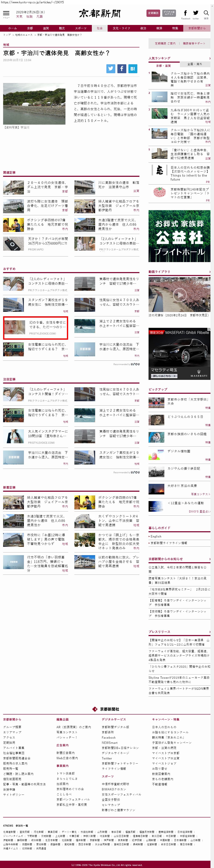Open English link in 暮らしのガイド
Image resolution: width=214 pixels, height=868 pixels.
[x=156, y=536]
